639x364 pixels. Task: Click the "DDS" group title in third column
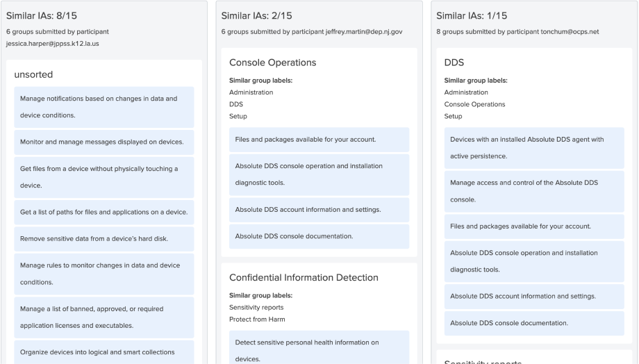(455, 63)
